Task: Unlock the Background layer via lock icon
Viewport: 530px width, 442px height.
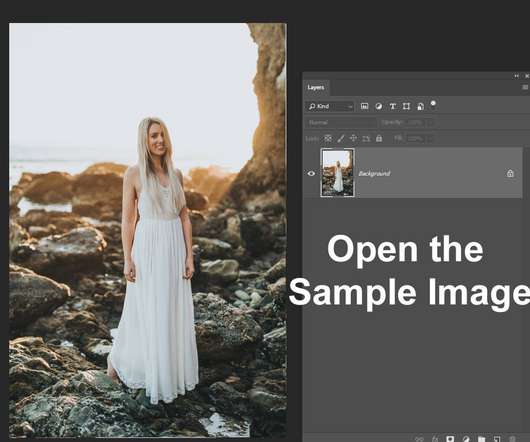Action: 510,173
